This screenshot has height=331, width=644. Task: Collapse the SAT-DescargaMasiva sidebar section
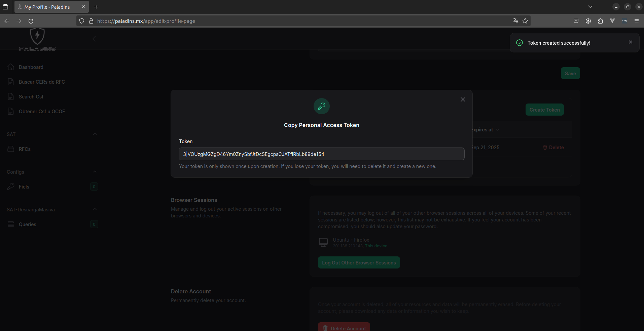95,209
